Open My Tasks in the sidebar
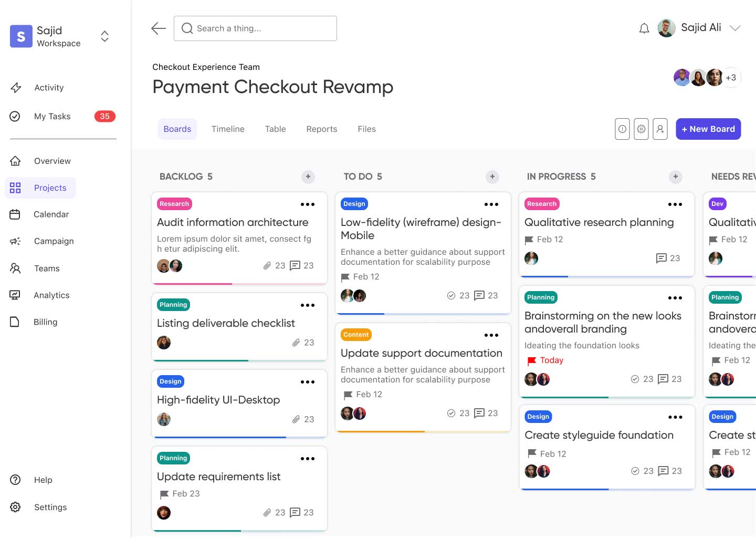The height and width of the screenshot is (538, 756). point(52,116)
